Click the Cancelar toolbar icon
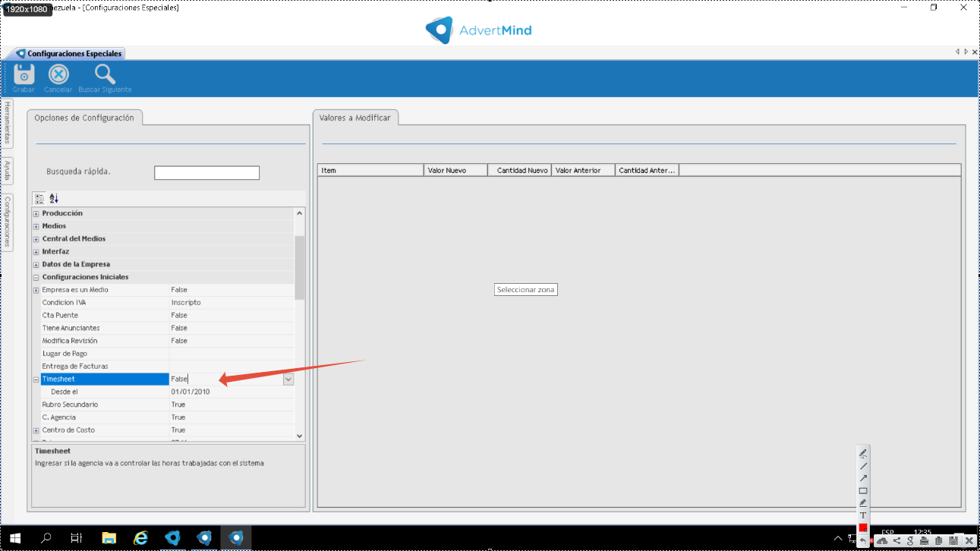This screenshot has width=980, height=551. click(58, 74)
